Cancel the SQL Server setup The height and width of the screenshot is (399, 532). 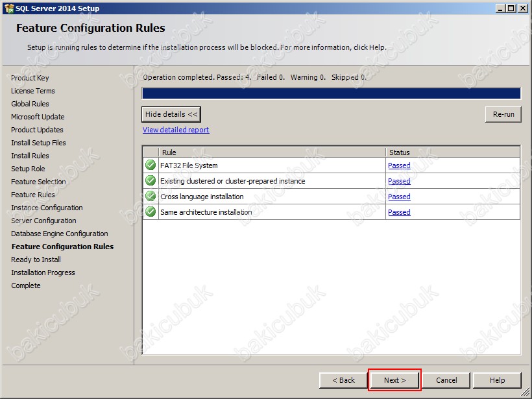(x=446, y=380)
